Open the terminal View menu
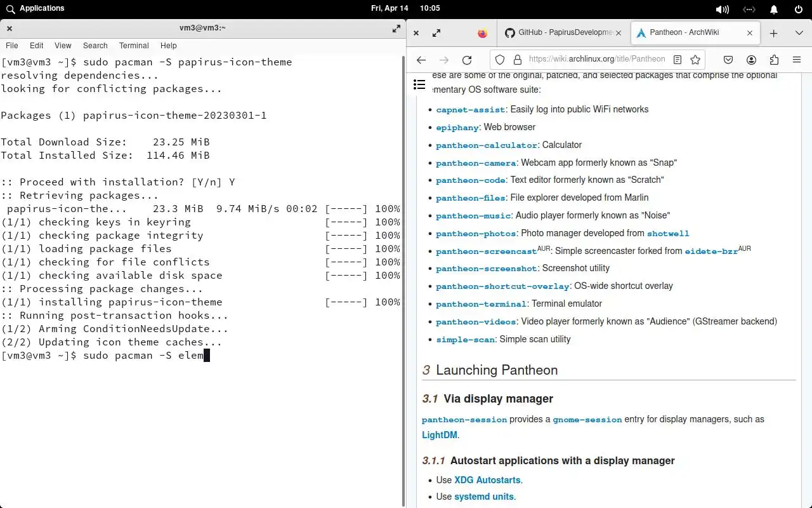812x508 pixels. [x=63, y=46]
